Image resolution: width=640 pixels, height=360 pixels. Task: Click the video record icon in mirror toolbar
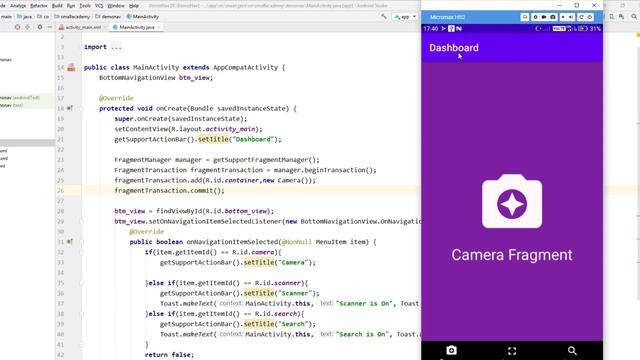[x=544, y=17]
